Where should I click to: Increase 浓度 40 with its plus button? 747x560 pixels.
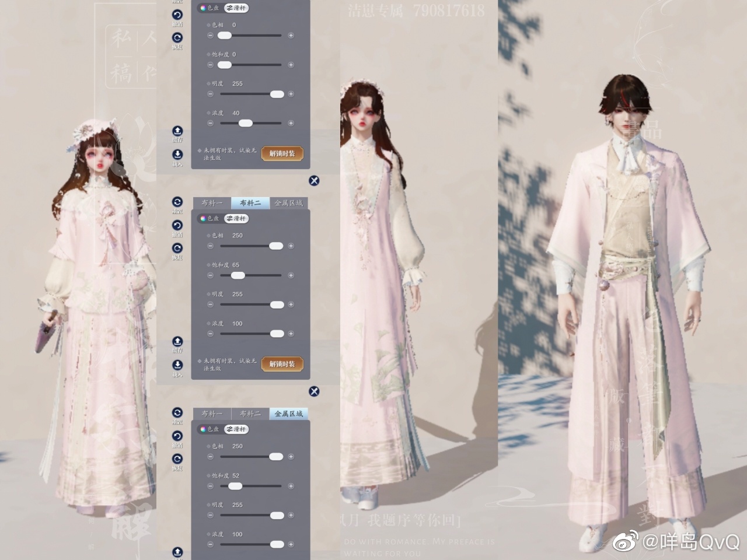click(x=291, y=123)
